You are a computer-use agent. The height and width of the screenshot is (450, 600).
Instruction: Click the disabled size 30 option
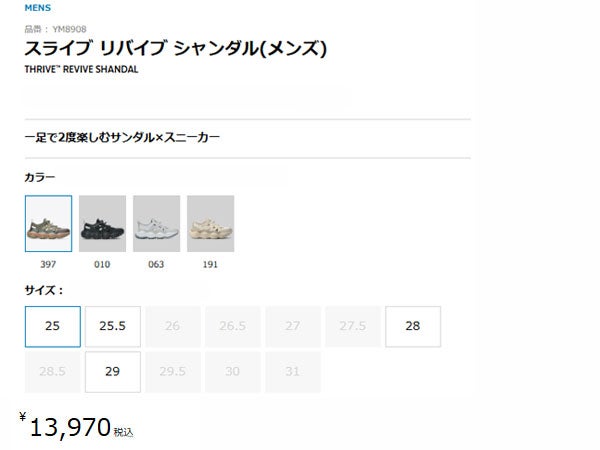232,371
